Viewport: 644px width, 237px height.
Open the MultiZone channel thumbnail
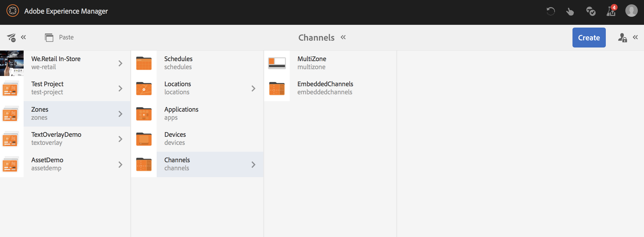[277, 63]
